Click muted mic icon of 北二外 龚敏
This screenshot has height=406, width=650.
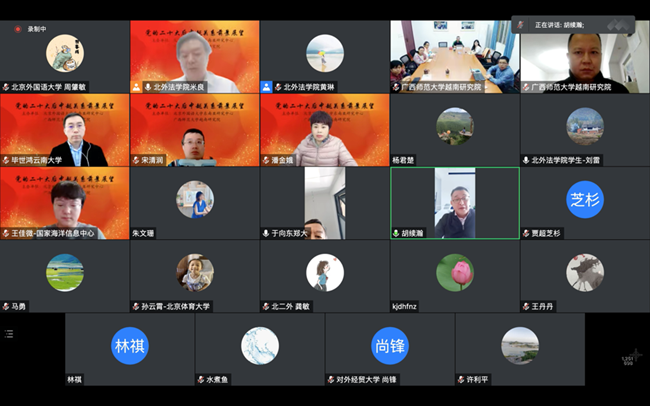point(266,306)
